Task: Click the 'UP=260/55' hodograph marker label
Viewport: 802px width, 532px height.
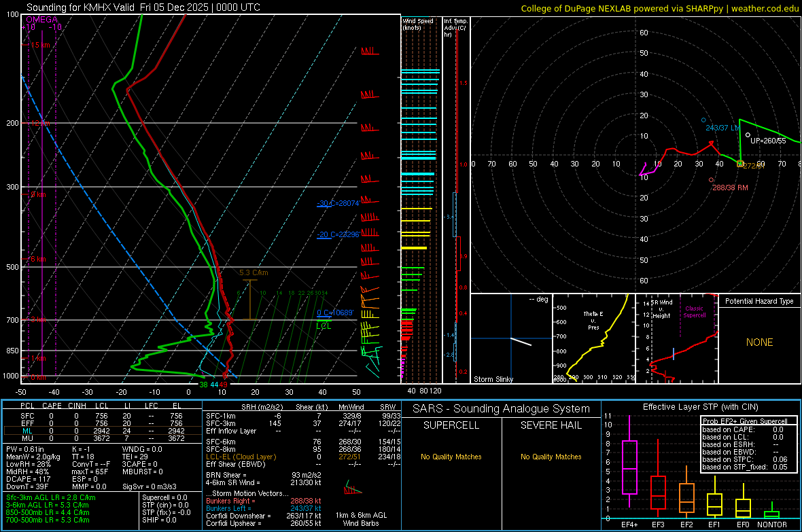Action: click(768, 141)
